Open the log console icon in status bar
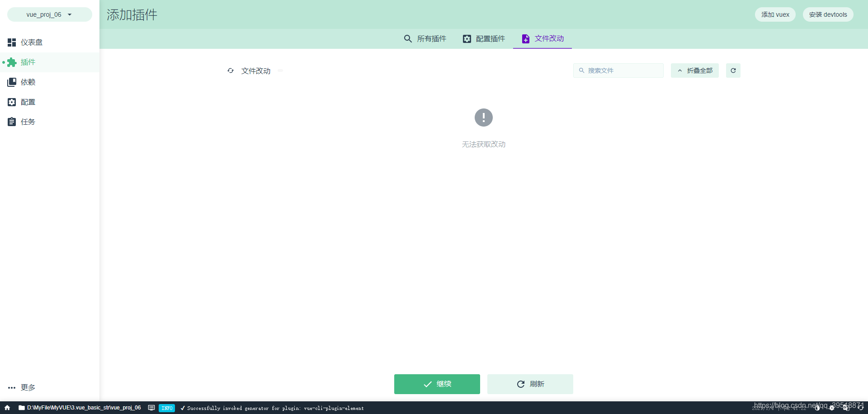Viewport: 868px width, 414px height. tap(151, 408)
